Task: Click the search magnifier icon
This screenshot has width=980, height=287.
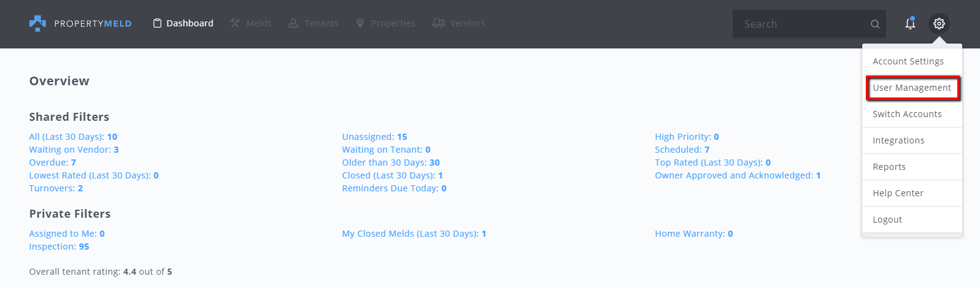Action: [875, 24]
